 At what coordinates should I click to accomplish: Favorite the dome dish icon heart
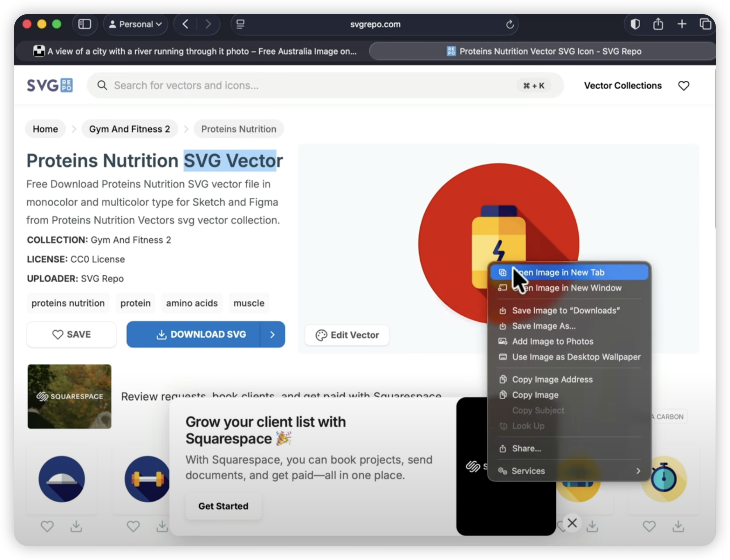(x=47, y=526)
